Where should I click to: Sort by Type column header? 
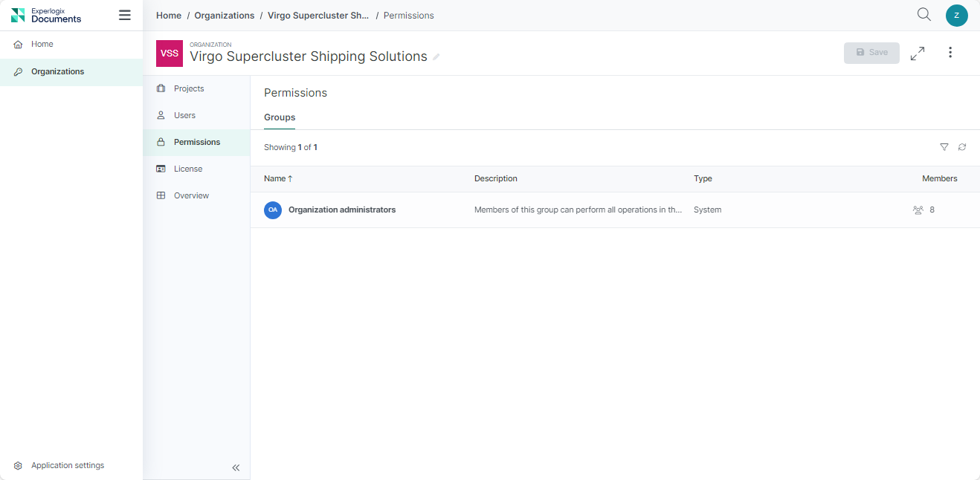tap(703, 178)
